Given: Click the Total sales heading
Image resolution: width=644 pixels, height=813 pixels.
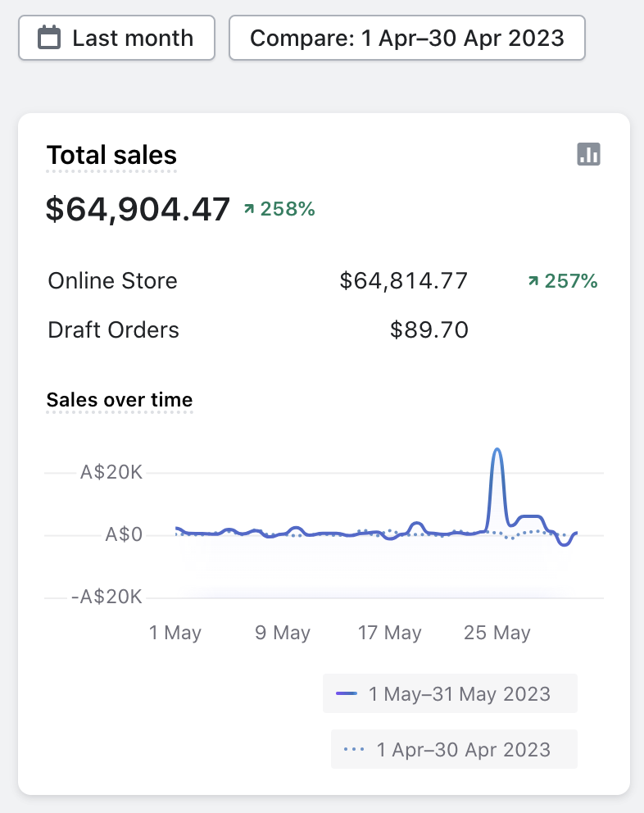Looking at the screenshot, I should (x=111, y=155).
